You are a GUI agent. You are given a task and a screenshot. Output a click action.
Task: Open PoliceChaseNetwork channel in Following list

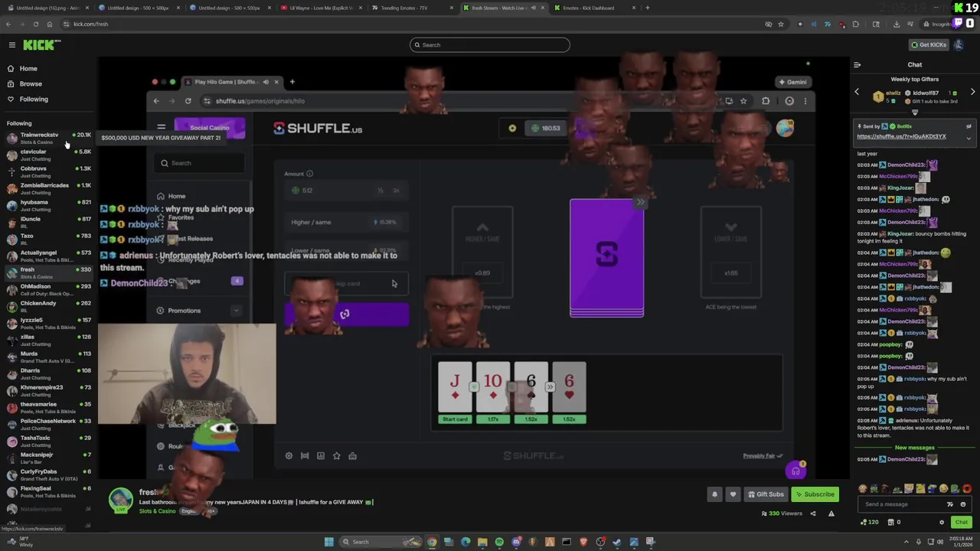[49, 424]
